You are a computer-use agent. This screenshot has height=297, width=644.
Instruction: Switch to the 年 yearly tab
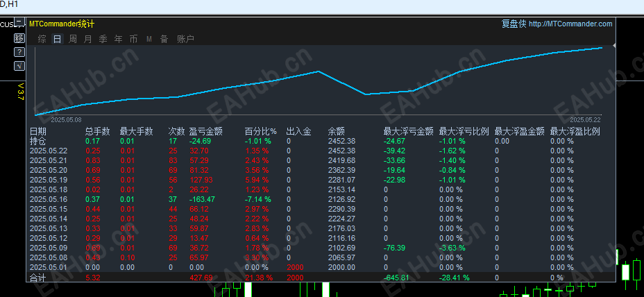click(x=118, y=39)
